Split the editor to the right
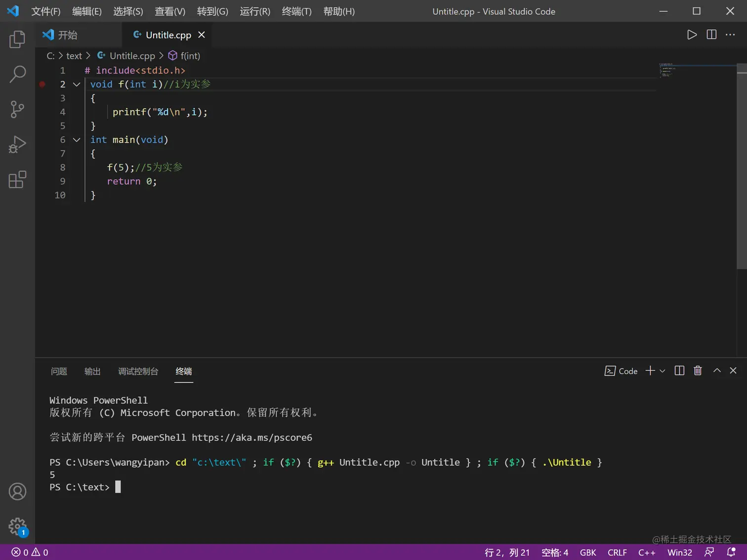Image resolution: width=747 pixels, height=560 pixels. pyautogui.click(x=711, y=35)
